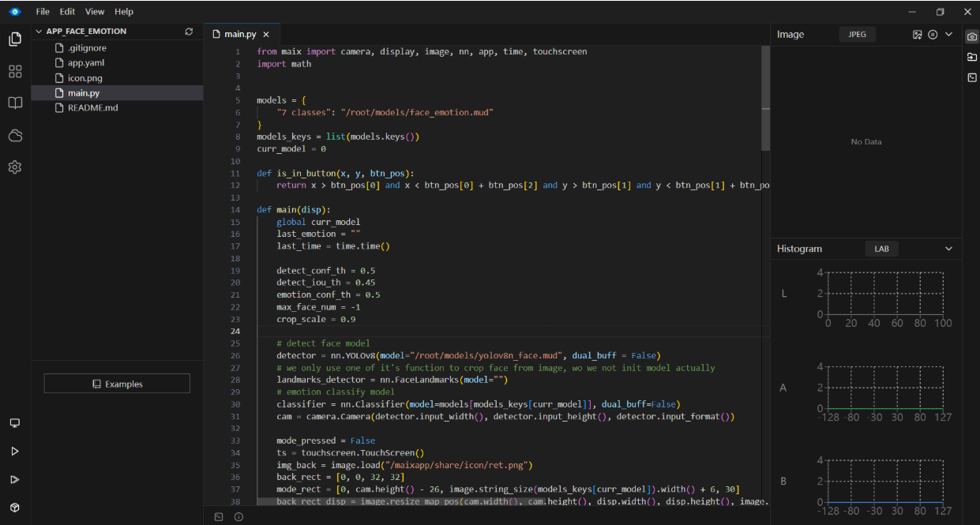The width and height of the screenshot is (980, 525).
Task: Click the package app cube icon
Action: pos(15,508)
